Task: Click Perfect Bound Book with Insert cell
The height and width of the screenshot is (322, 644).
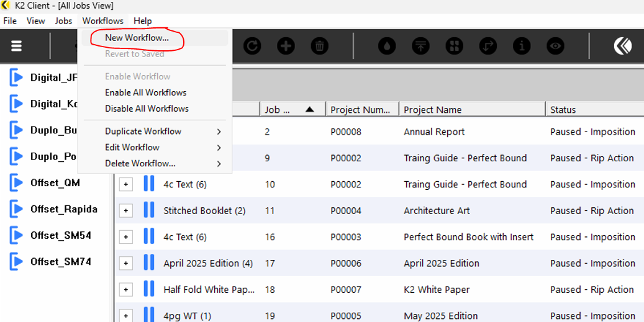Action: click(469, 237)
